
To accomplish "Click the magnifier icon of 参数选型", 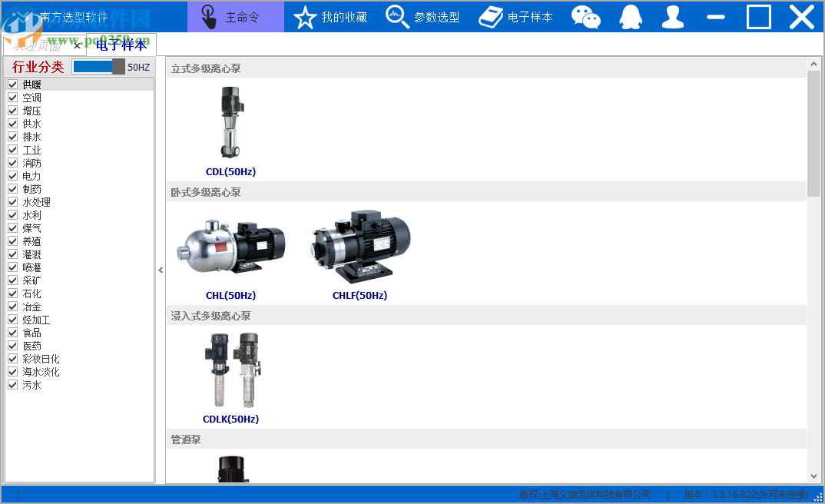I will [x=397, y=17].
